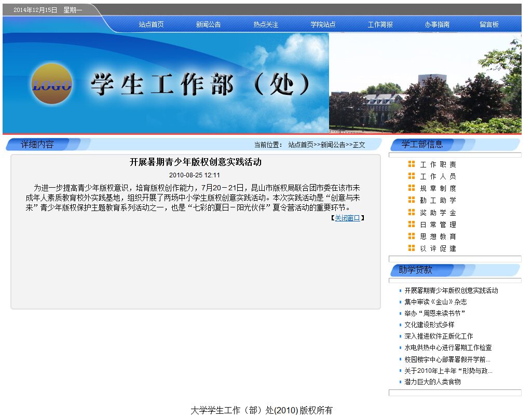Click the orange grid icon beside 奖助学金
The width and height of the screenshot is (532, 419).
coord(412,212)
